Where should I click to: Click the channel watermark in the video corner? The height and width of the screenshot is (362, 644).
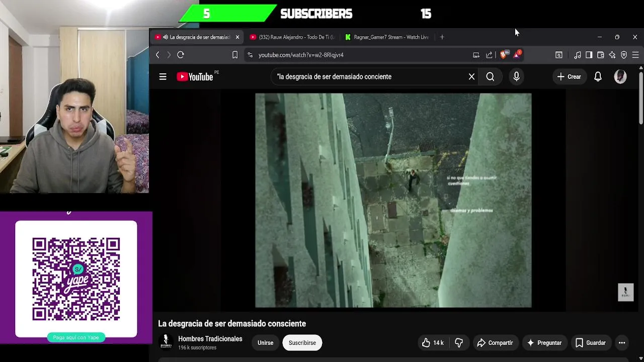tap(625, 292)
